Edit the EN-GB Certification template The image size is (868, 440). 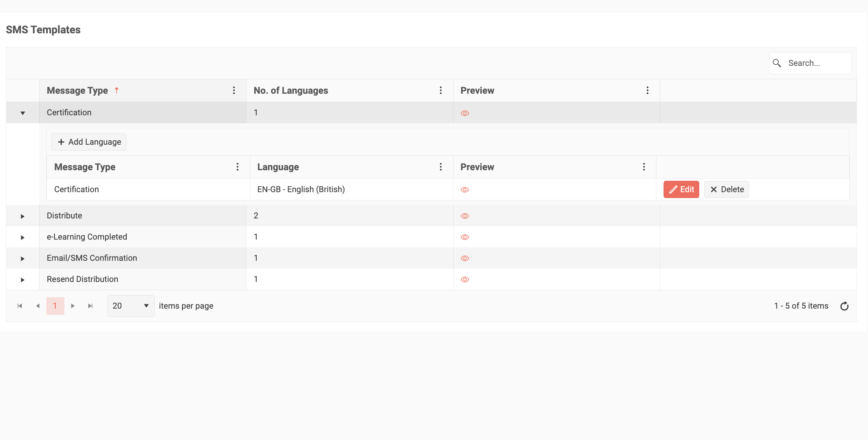click(681, 189)
